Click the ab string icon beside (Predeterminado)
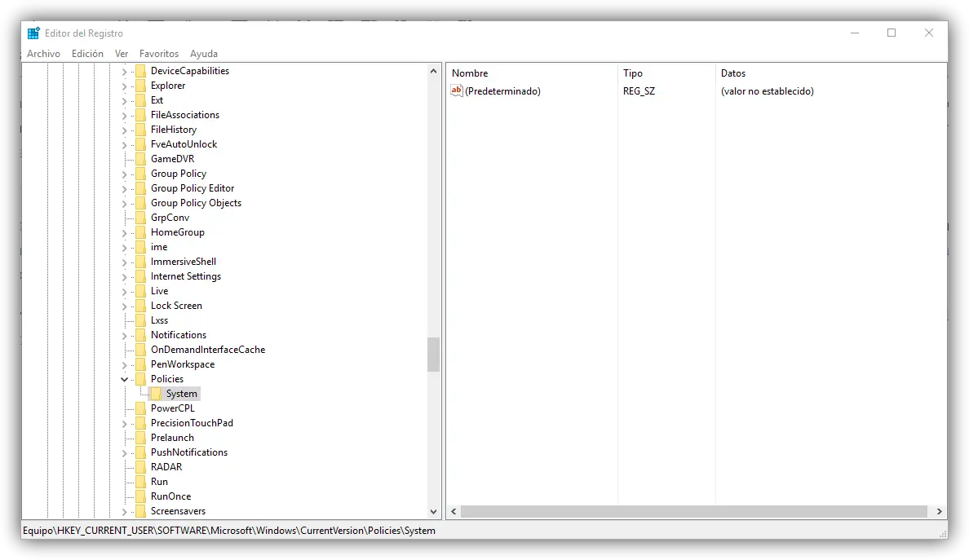 point(456,90)
